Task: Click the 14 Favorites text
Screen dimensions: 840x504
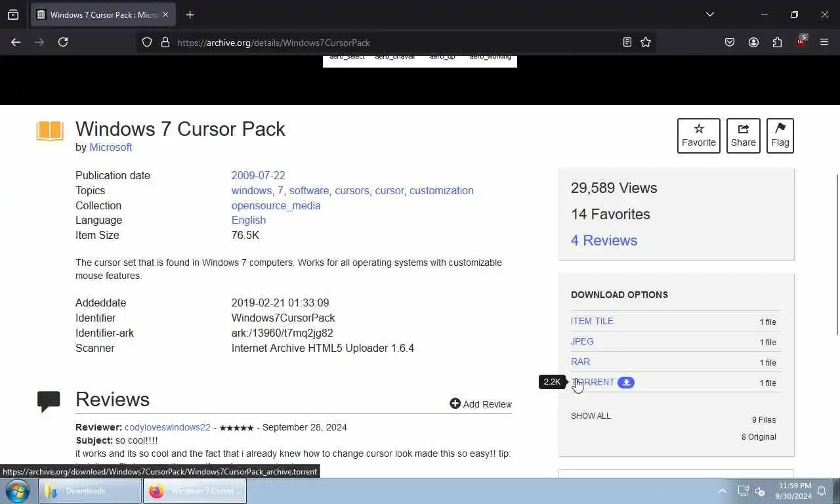Action: tap(610, 214)
